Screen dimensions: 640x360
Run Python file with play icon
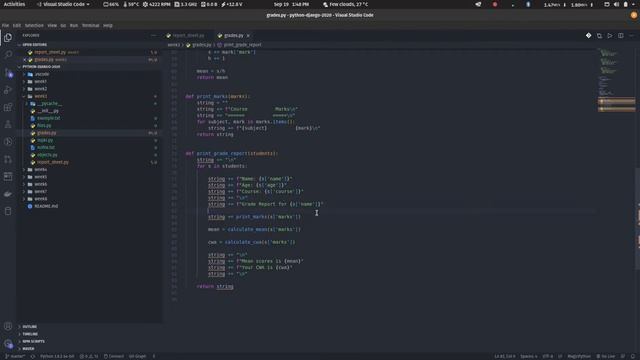click(x=610, y=36)
